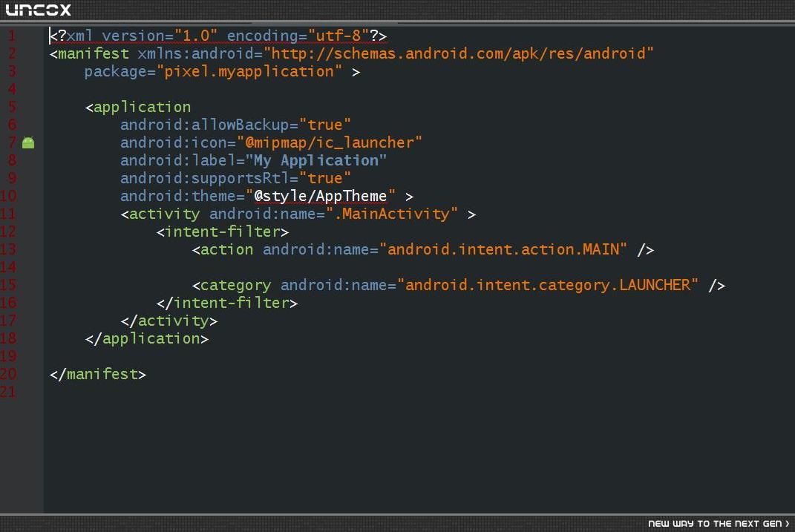This screenshot has width=795, height=532.
Task: Click the android:theme attribute name
Action: [x=178, y=196]
